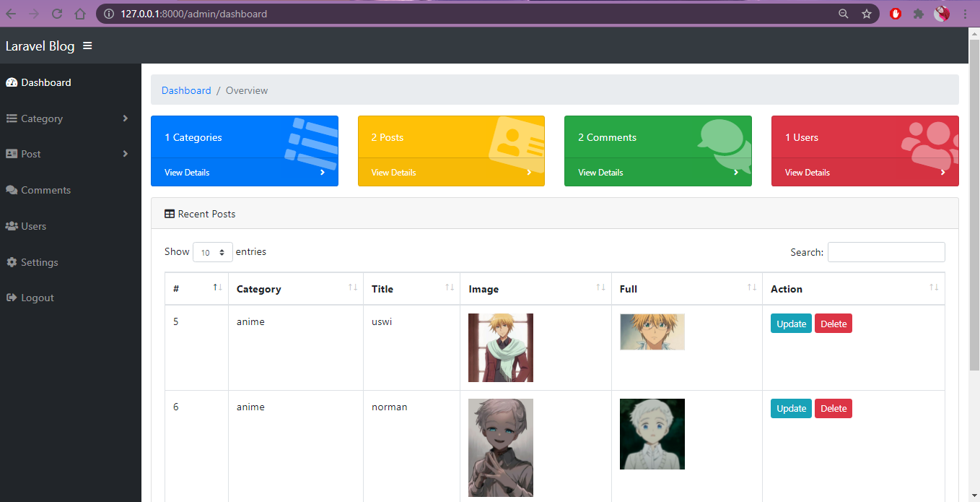The width and height of the screenshot is (980, 502).
Task: Open Comments page in sidebar
Action: 46,190
